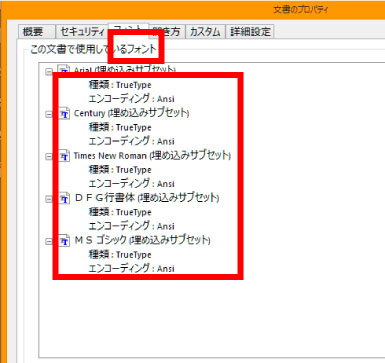Collapse the Arial font entry
385x363 pixels.
(49, 72)
